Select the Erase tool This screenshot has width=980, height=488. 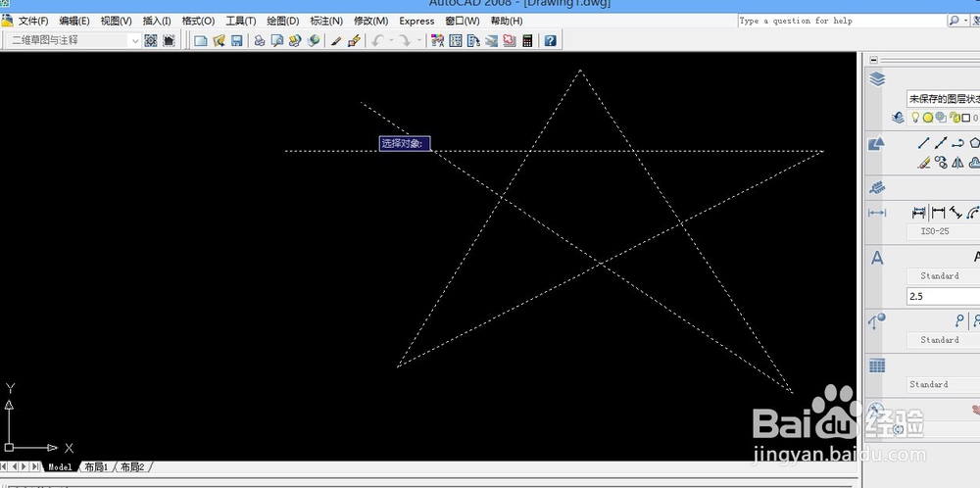[x=923, y=163]
